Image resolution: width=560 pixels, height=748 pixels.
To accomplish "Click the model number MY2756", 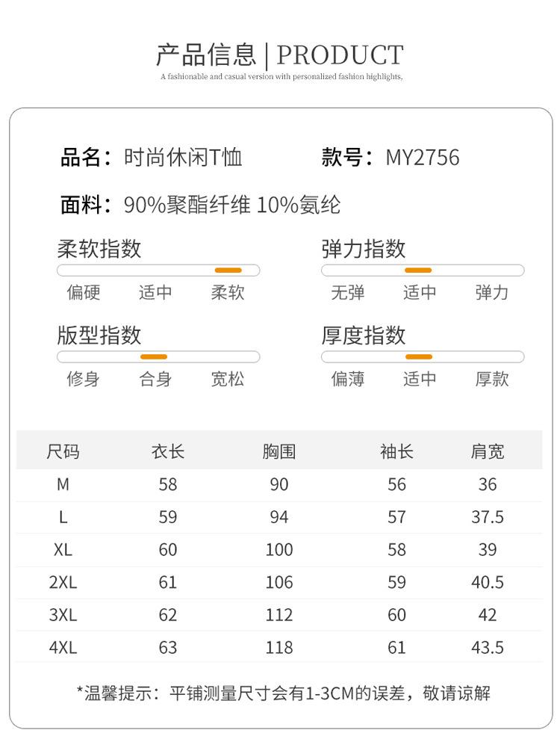I will click(423, 158).
